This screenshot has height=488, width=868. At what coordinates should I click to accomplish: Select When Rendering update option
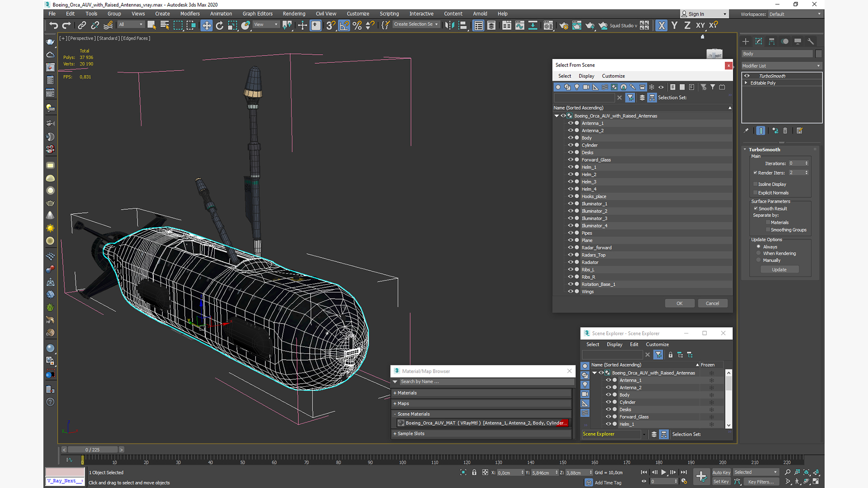click(x=759, y=253)
